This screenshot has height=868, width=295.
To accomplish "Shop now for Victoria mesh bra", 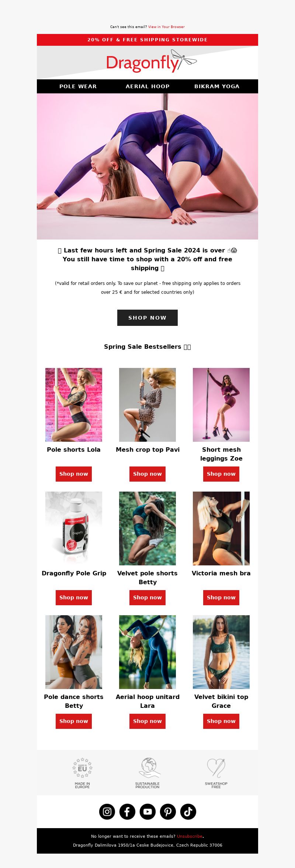I will [221, 597].
